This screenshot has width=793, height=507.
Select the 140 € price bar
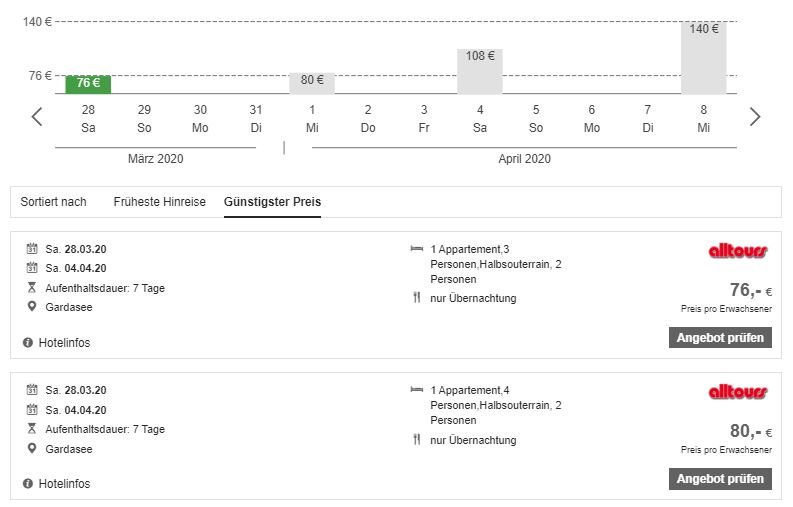(x=704, y=56)
